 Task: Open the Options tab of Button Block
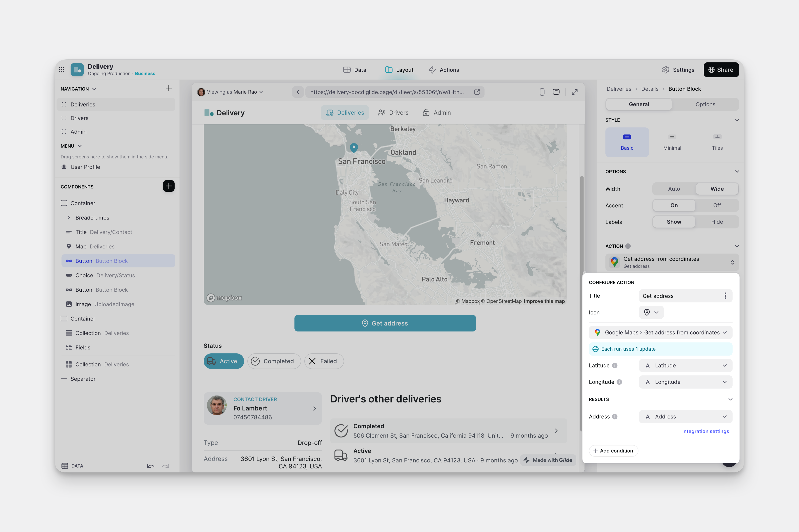(705, 105)
